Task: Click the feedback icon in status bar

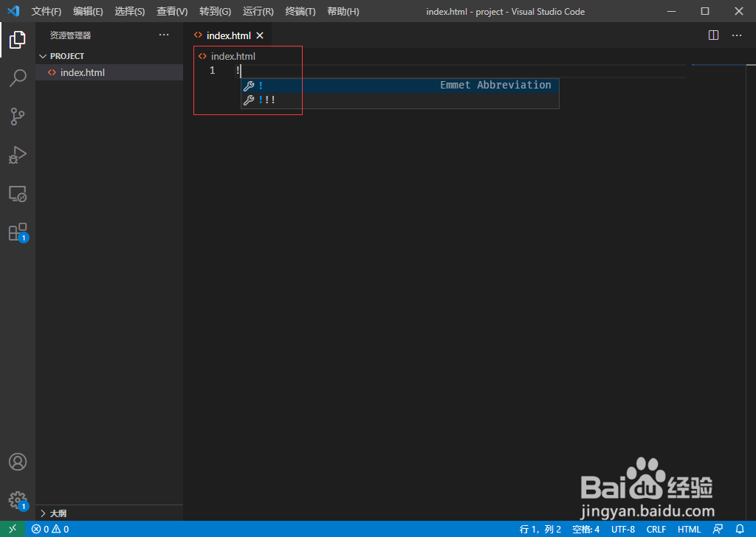Action: click(x=718, y=530)
